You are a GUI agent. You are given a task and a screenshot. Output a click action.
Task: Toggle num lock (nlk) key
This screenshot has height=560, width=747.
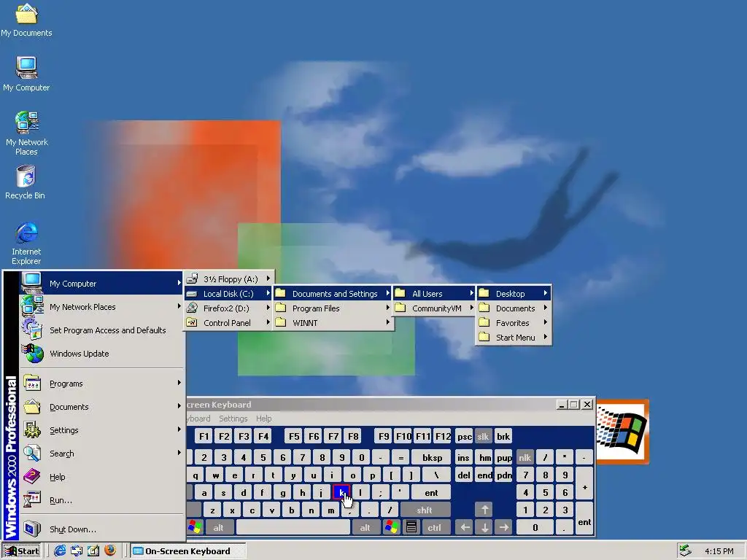[525, 458]
